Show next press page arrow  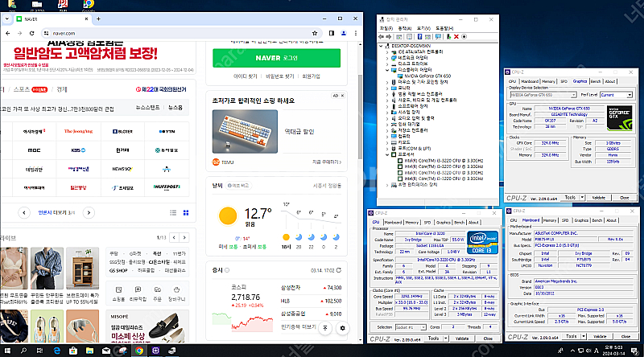click(89, 212)
